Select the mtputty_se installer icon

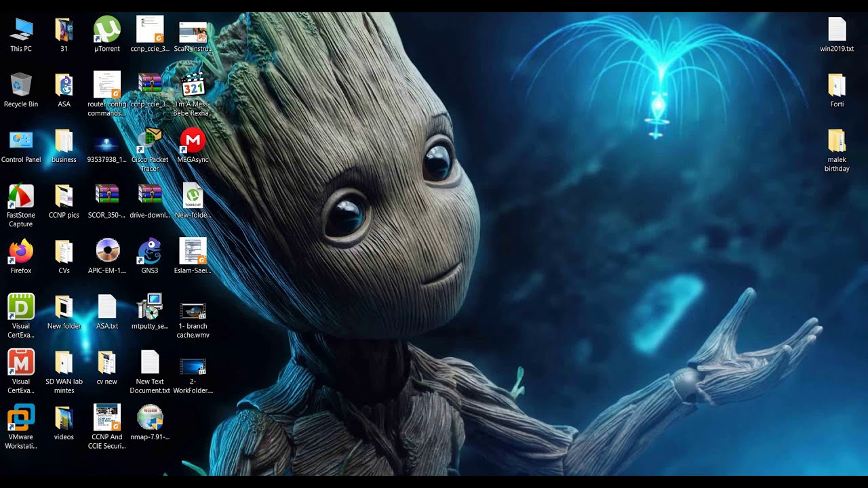(x=150, y=308)
